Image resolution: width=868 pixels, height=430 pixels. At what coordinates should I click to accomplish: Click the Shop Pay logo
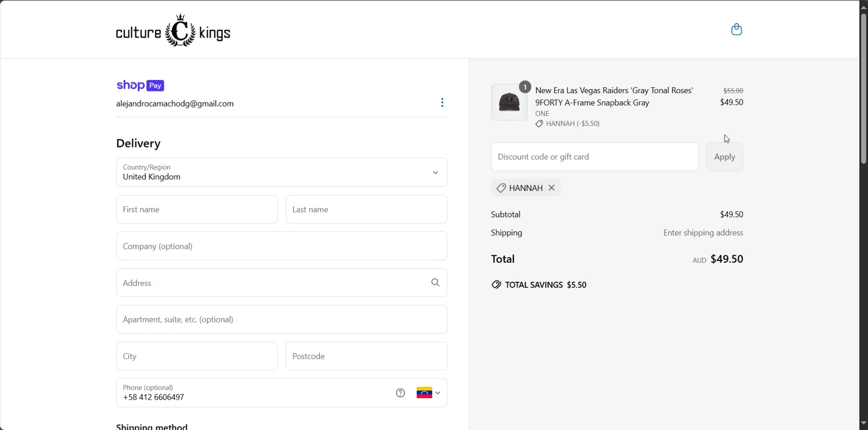(140, 85)
